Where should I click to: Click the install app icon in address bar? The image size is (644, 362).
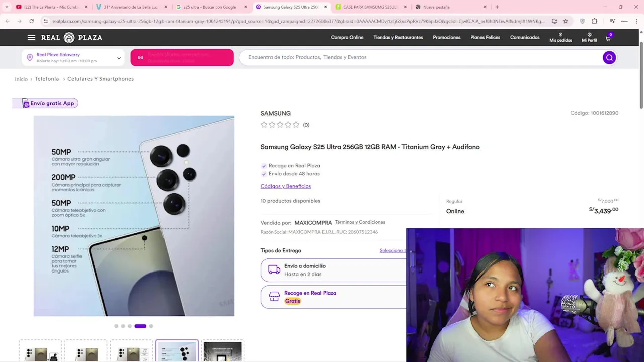(x=554, y=21)
